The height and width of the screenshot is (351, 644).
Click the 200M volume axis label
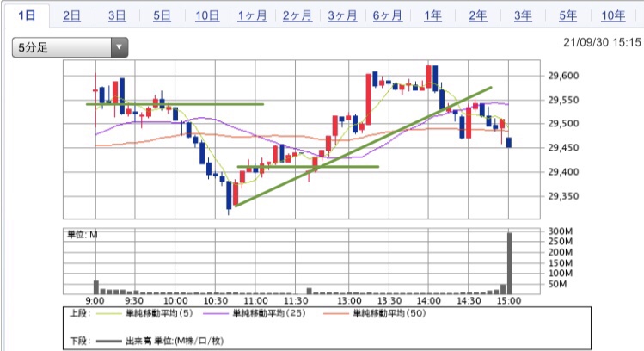point(561,252)
